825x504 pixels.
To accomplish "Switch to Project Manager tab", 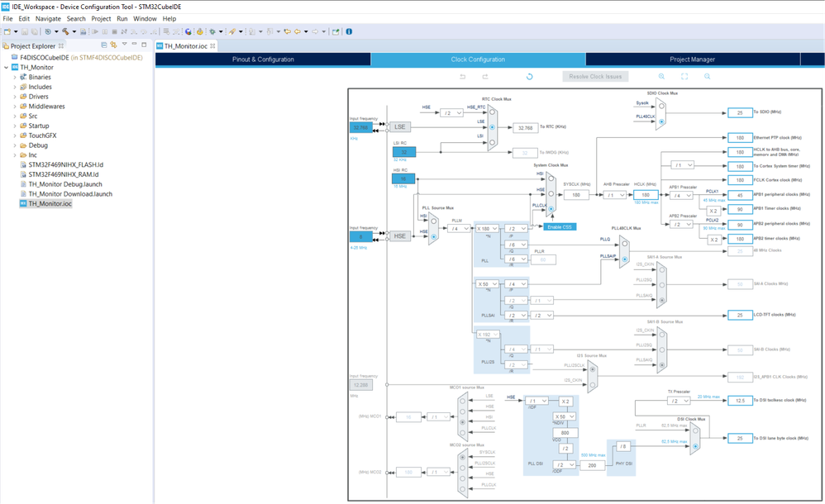I will pos(693,59).
